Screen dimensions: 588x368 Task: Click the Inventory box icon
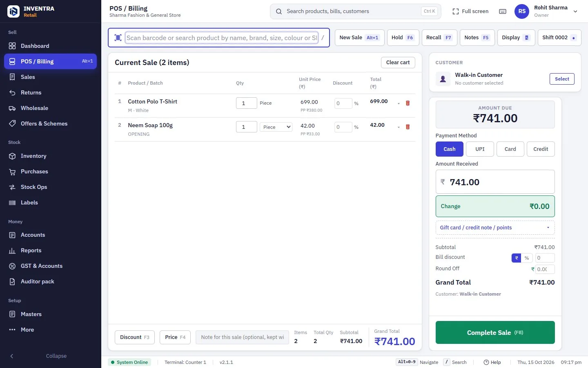pyautogui.click(x=12, y=156)
